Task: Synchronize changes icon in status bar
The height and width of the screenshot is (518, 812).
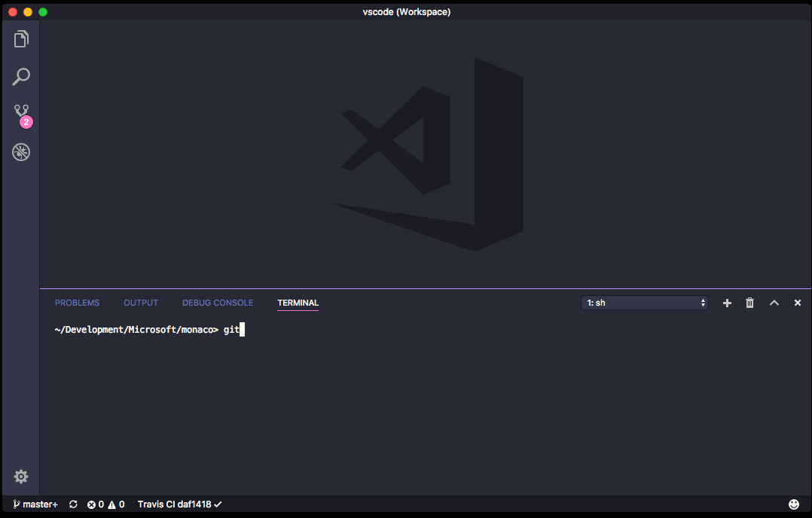Action: (73, 504)
